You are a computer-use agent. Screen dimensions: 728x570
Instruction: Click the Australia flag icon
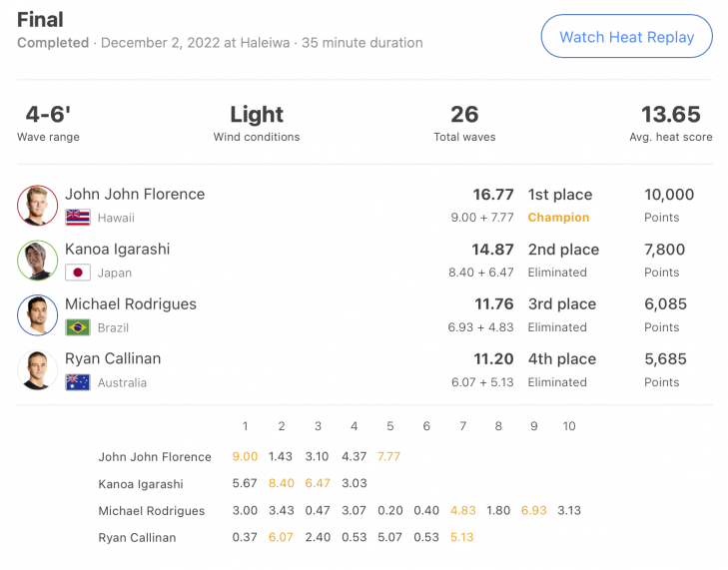pos(78,382)
